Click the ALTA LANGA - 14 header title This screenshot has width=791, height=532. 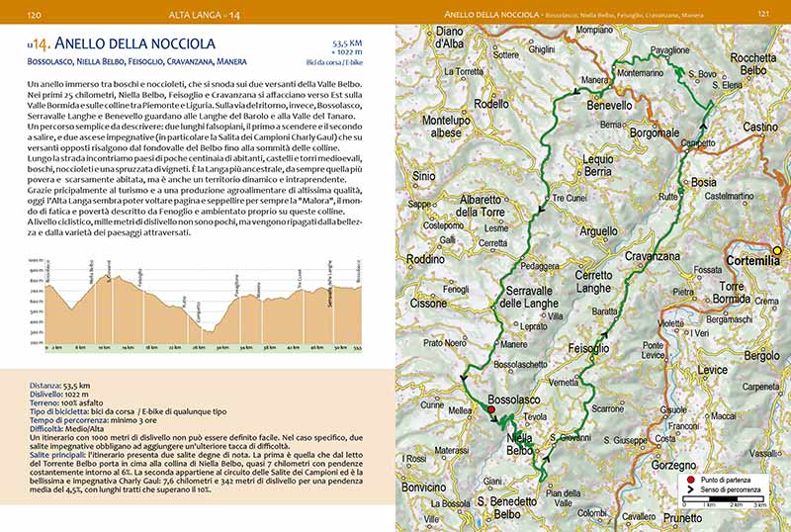pos(205,15)
